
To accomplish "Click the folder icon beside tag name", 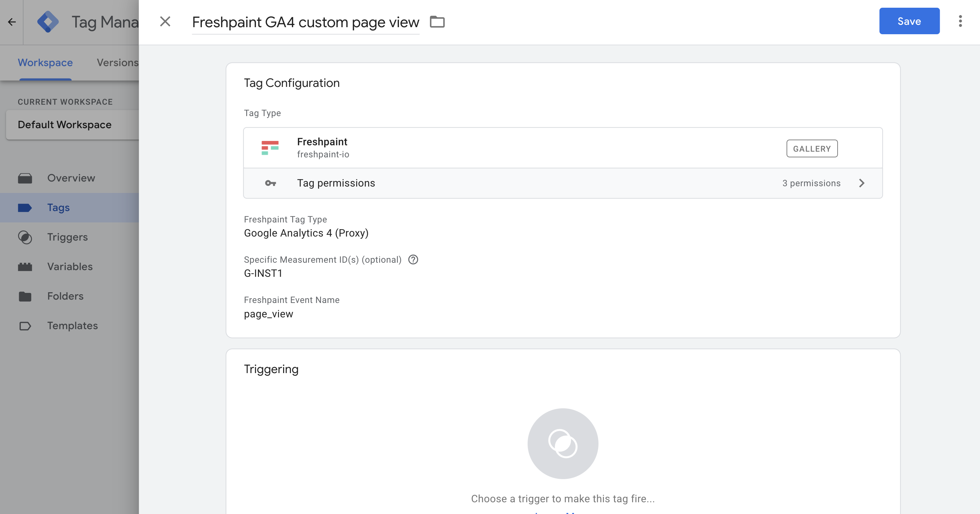I will (x=437, y=22).
